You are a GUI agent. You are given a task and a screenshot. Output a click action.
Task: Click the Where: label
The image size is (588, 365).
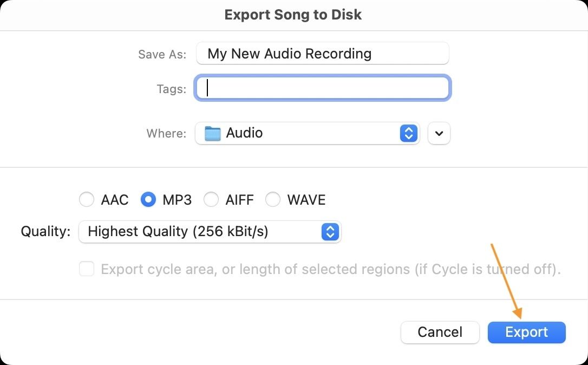(166, 133)
